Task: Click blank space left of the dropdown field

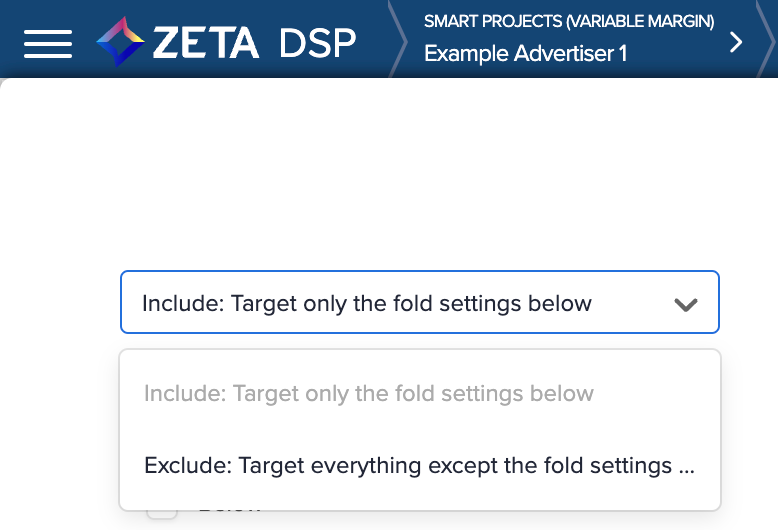Action: click(60, 302)
